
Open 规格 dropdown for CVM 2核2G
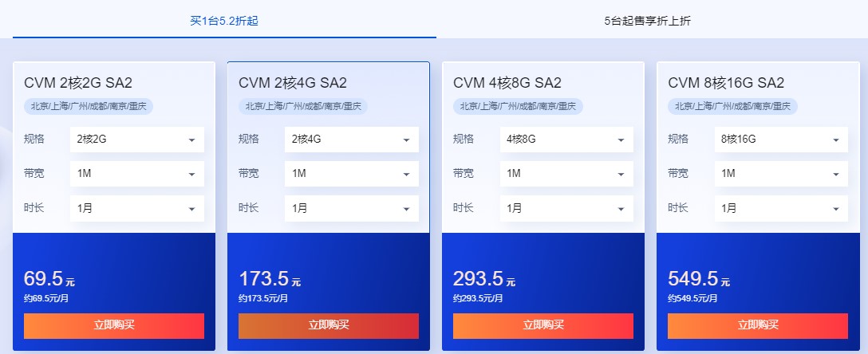(137, 140)
